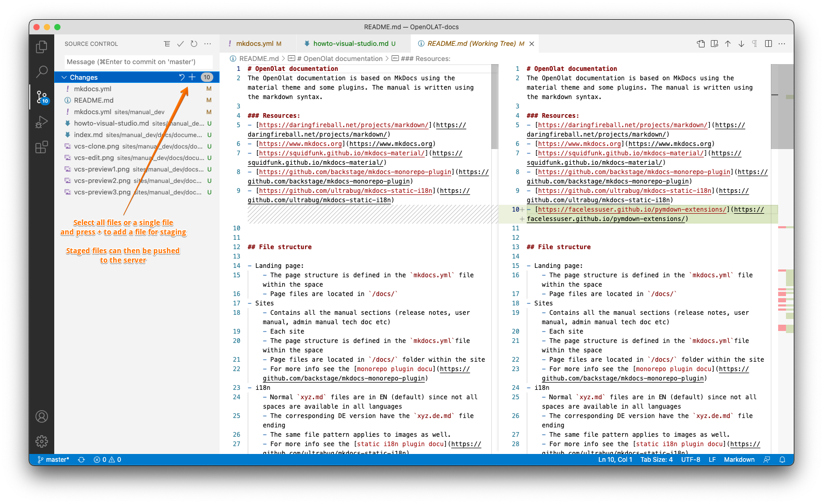823x504 pixels.
Task: Go to next change in diff
Action: coord(741,44)
